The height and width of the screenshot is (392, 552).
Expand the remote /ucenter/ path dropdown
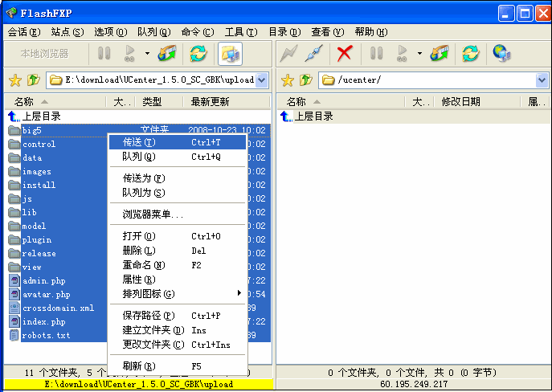tap(542, 80)
